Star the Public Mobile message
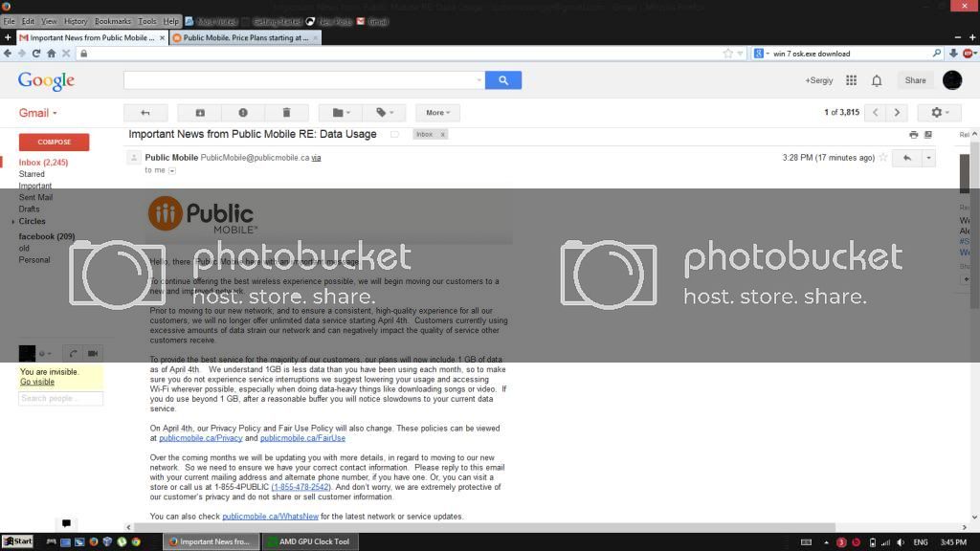Screen dimensions: 980x551 [883, 158]
